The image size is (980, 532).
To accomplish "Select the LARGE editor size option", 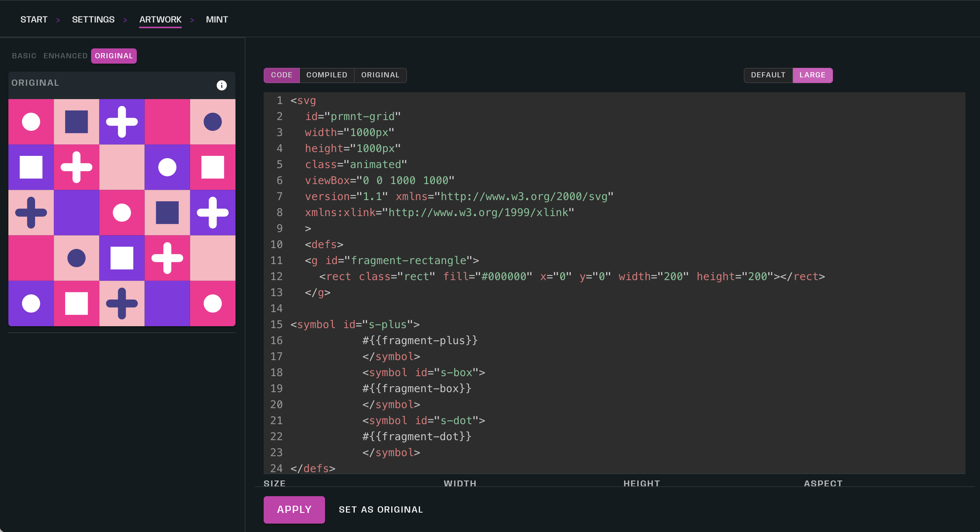I will (x=812, y=75).
